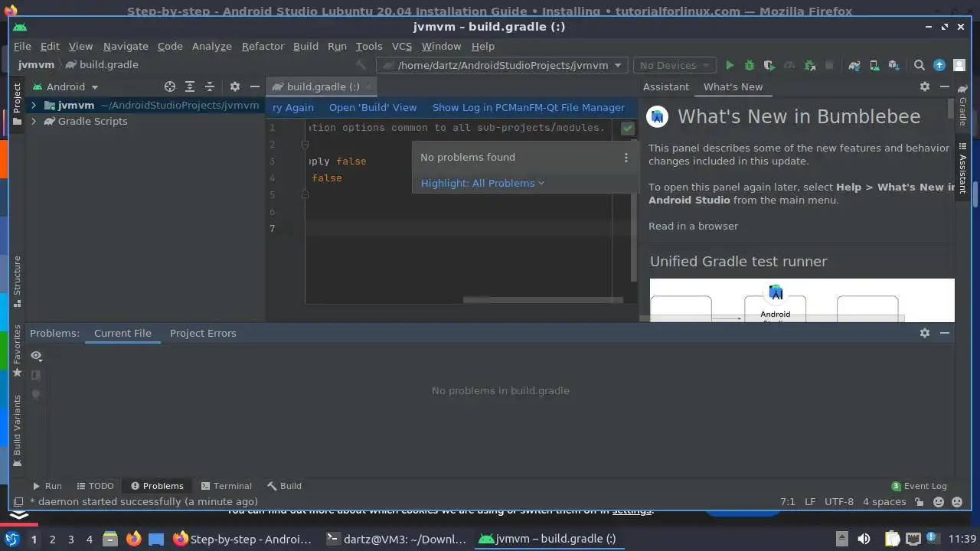
Task: Open the 4 spaces indent selector
Action: [884, 502]
